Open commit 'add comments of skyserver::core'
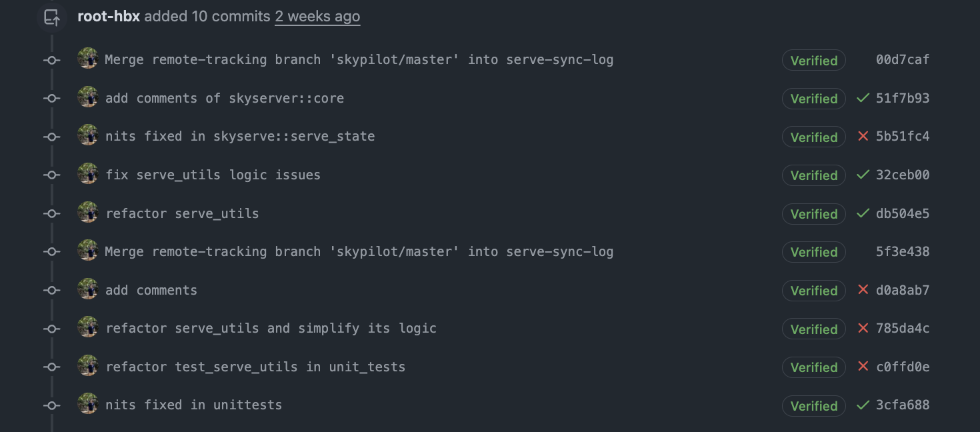The image size is (980, 432). (x=225, y=99)
